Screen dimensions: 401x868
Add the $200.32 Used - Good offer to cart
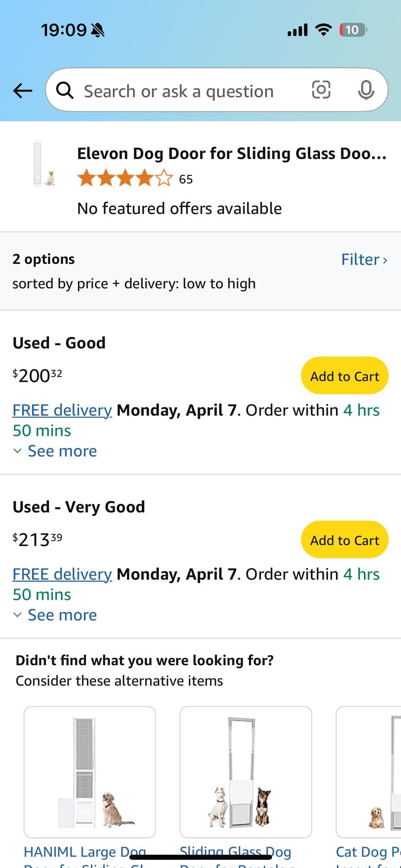coord(344,376)
